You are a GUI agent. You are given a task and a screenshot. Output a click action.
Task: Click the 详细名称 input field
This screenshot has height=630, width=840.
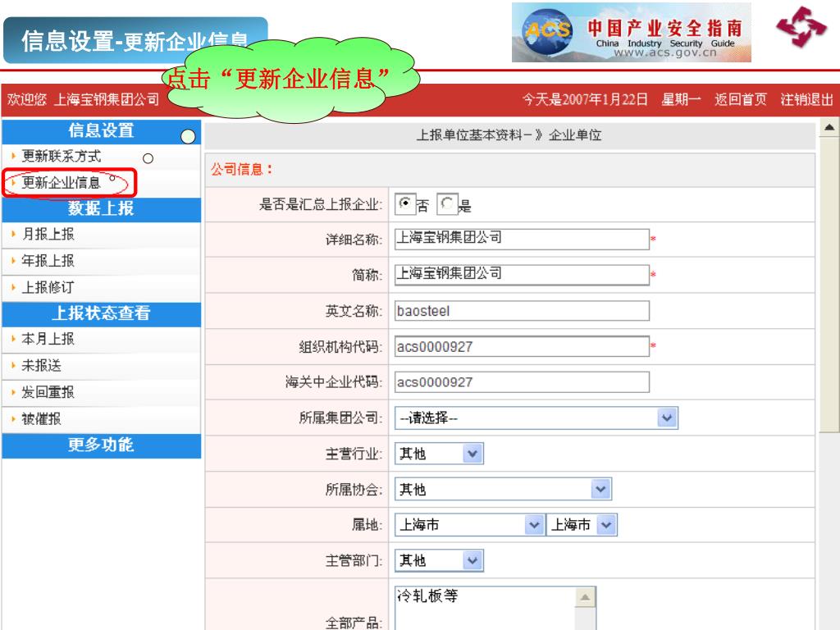click(522, 239)
